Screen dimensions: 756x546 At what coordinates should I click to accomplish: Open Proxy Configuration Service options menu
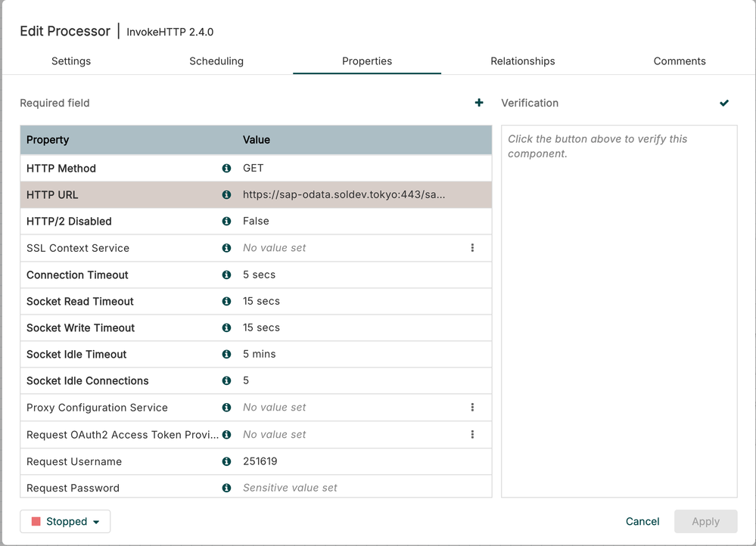pos(472,408)
